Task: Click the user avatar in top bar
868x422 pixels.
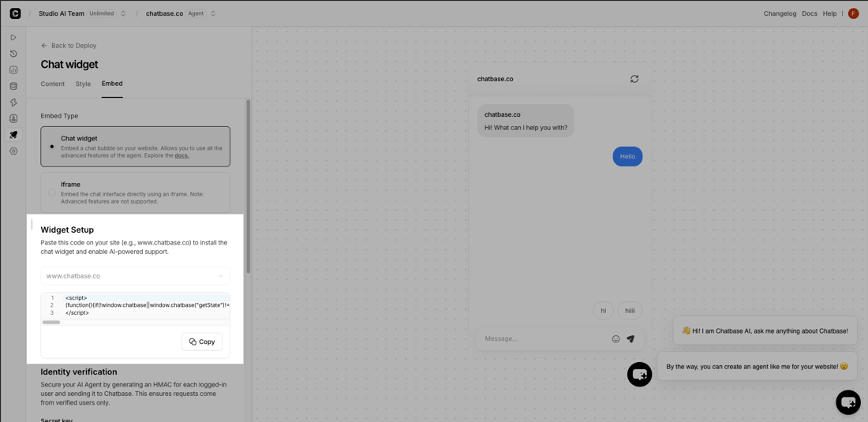Action: pyautogui.click(x=853, y=14)
